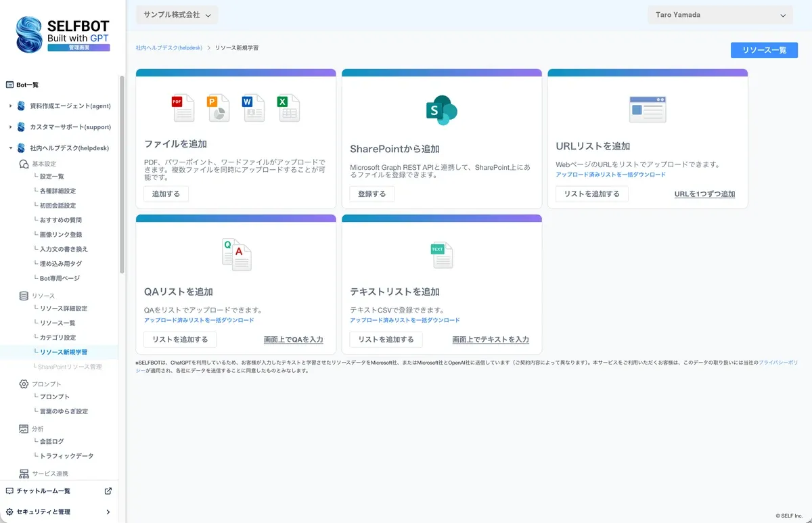Click リストを追加する in URL list card

click(591, 194)
